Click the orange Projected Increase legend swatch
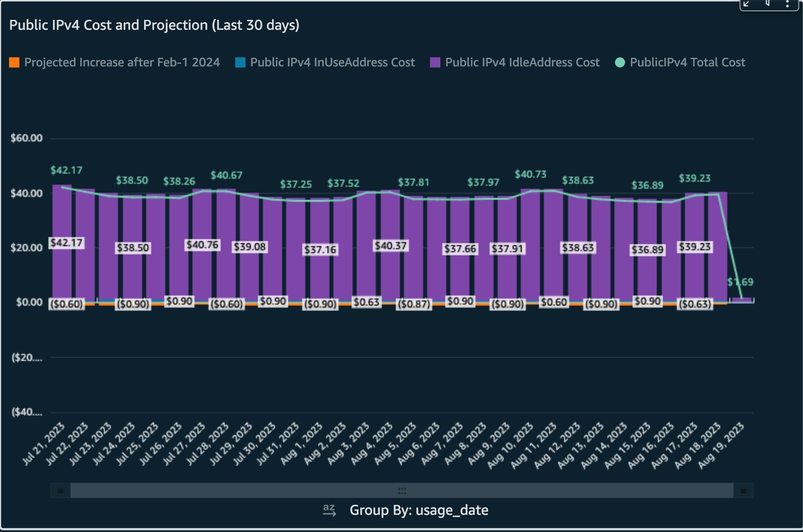803x532 pixels. [14, 62]
